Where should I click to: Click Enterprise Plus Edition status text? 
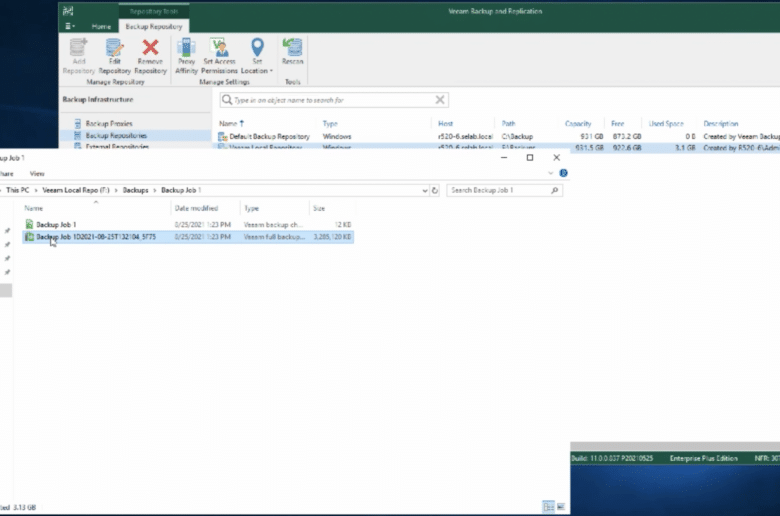point(703,458)
